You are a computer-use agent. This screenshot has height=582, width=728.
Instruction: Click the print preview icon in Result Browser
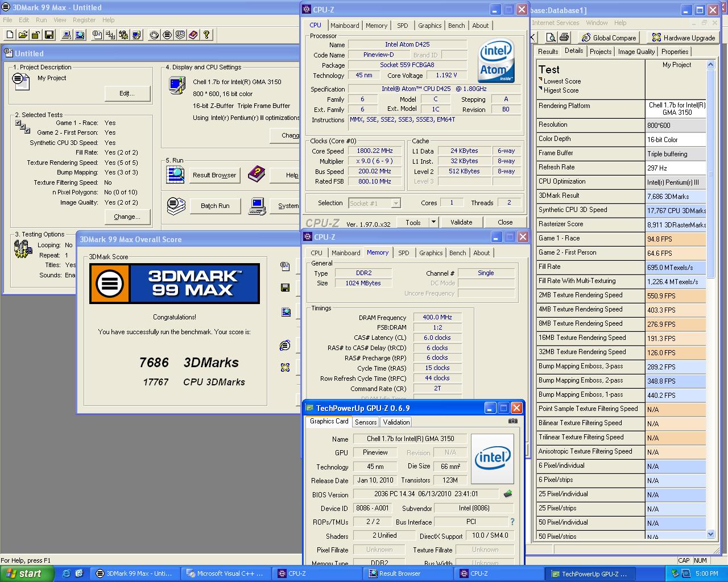pos(551,38)
